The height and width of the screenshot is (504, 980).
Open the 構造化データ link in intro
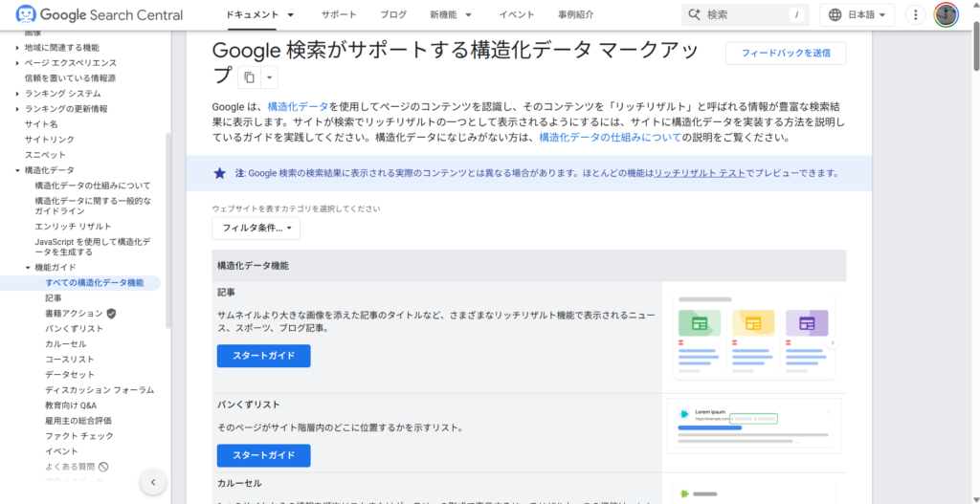point(298,106)
